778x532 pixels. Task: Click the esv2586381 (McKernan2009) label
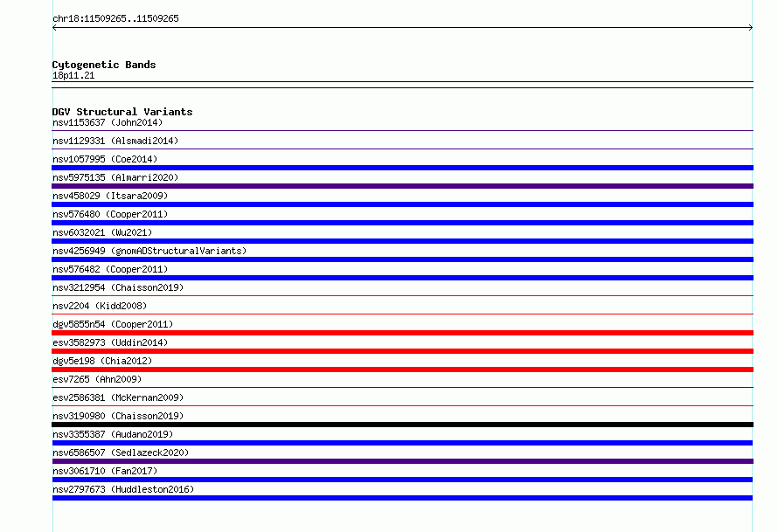click(x=118, y=397)
